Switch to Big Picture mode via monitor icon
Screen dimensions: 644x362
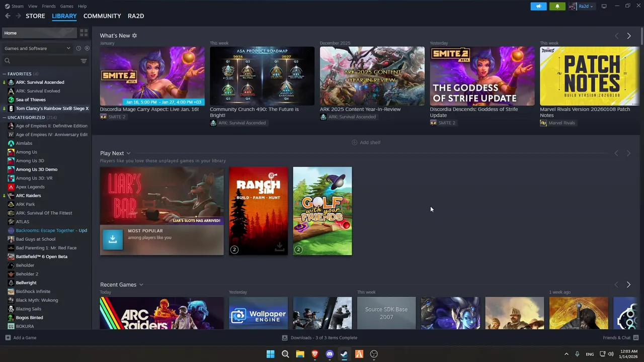point(604,6)
